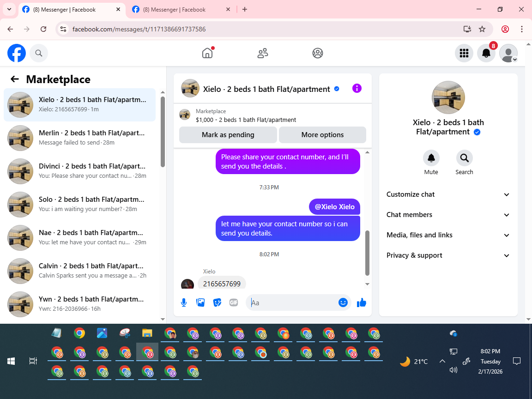Open a new Chrome tab
The image size is (532, 399).
click(x=245, y=10)
